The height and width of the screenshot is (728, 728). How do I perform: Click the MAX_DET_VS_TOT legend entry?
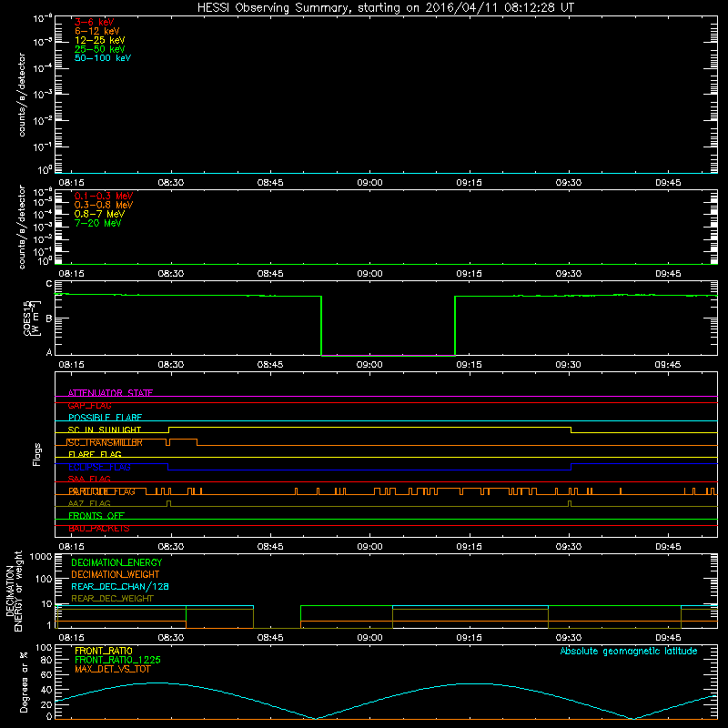point(113,669)
